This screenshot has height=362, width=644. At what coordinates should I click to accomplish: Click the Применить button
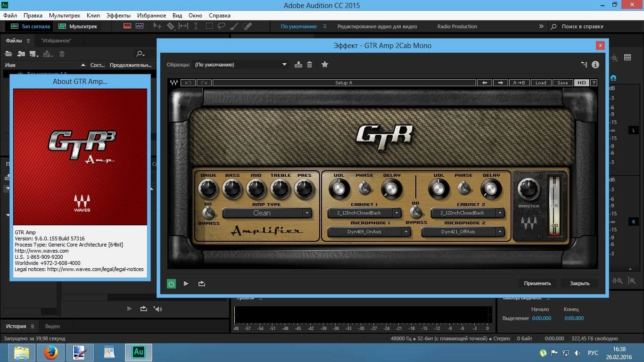[537, 283]
